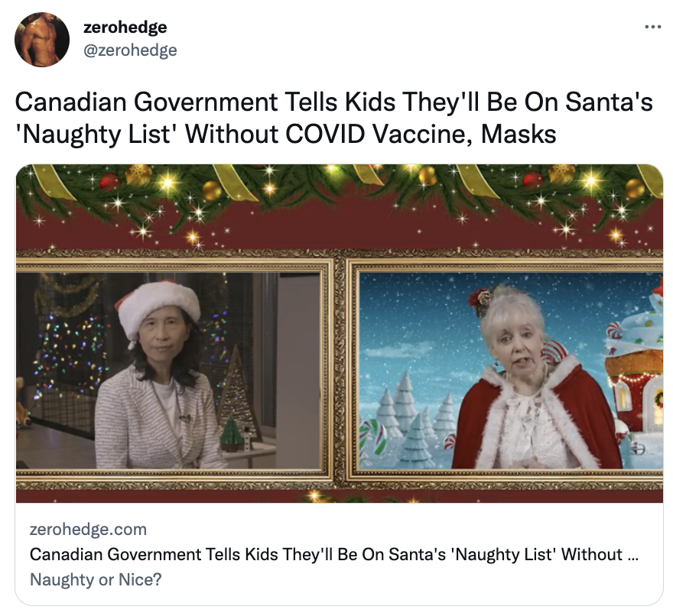The width and height of the screenshot is (673, 616).
Task: Click the zerohedge display name
Action: 125,27
